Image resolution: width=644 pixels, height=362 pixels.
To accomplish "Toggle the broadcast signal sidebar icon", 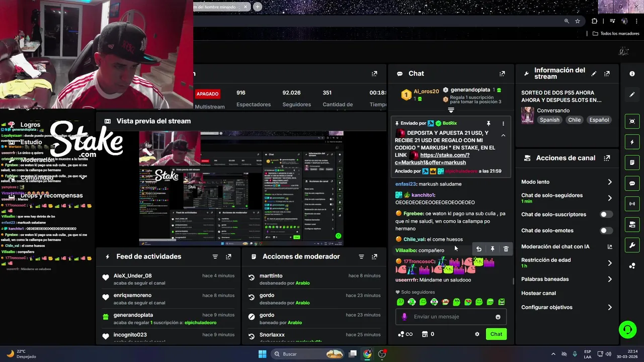I will (x=632, y=204).
